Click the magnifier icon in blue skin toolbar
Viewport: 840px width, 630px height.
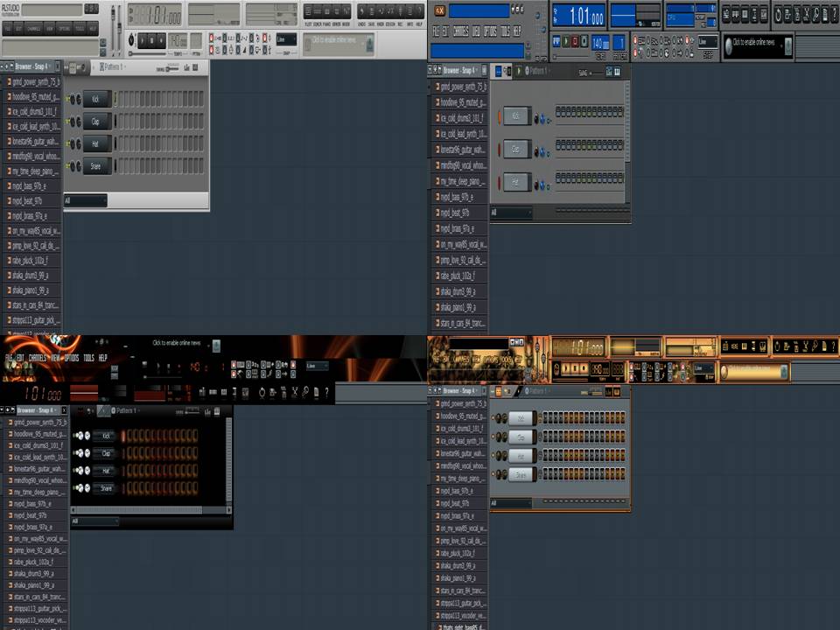point(815,15)
